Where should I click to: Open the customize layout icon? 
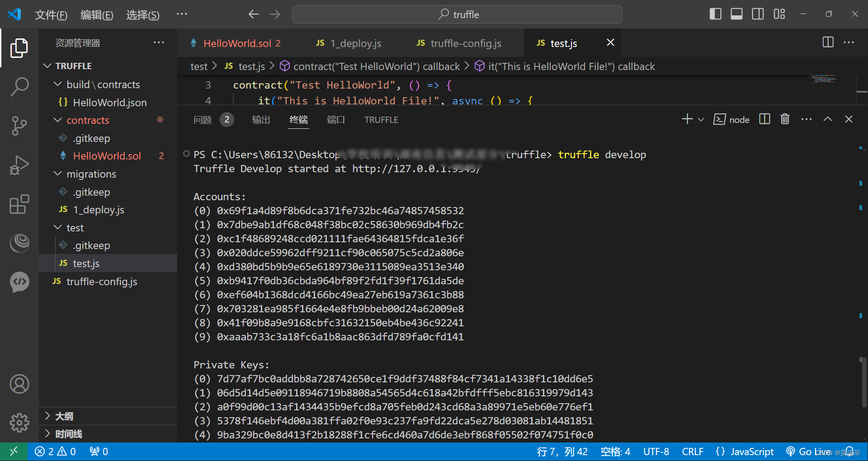(779, 14)
